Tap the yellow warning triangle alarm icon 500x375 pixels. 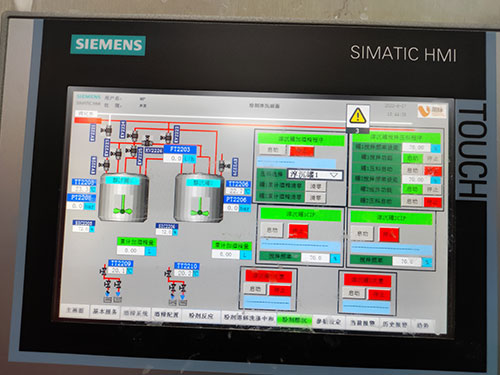pos(358,115)
